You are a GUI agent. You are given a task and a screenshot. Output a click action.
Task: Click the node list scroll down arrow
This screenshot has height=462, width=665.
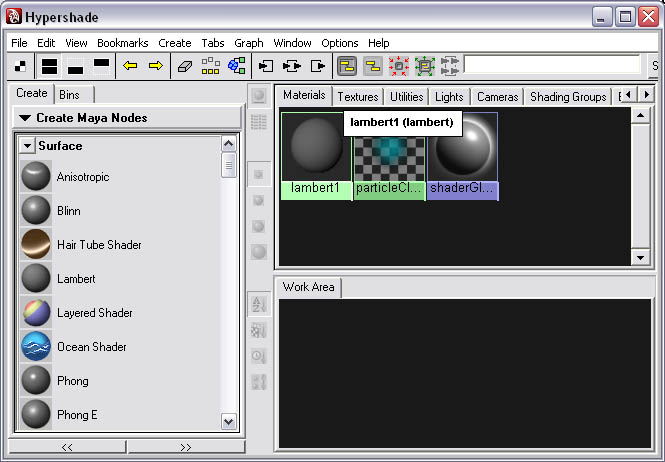tap(229, 422)
